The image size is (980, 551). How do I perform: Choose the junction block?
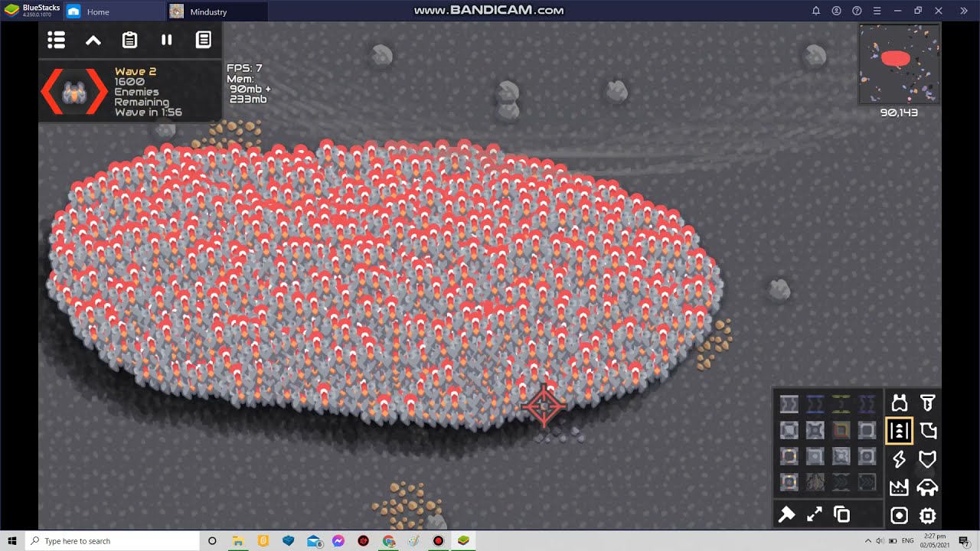[789, 430]
